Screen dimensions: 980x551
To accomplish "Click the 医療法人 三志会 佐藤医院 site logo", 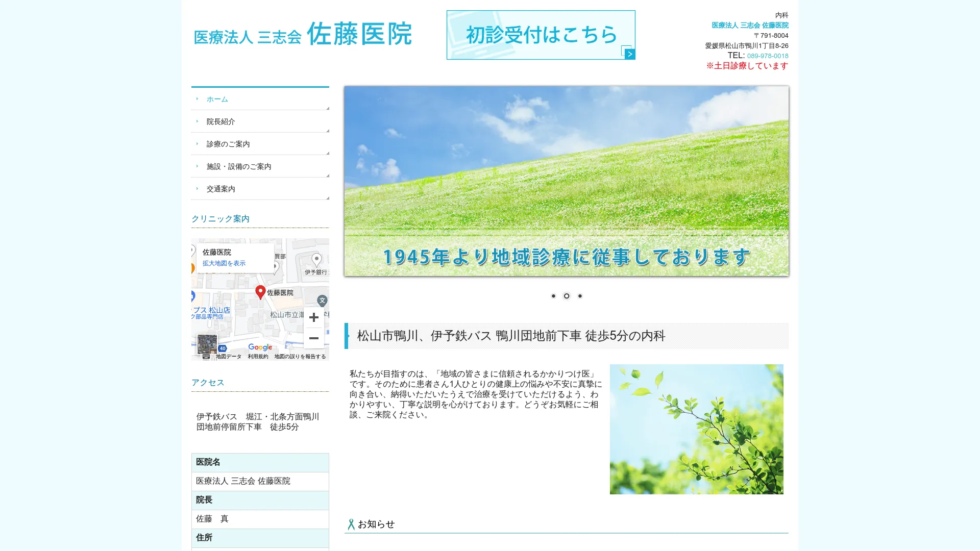I will (303, 34).
